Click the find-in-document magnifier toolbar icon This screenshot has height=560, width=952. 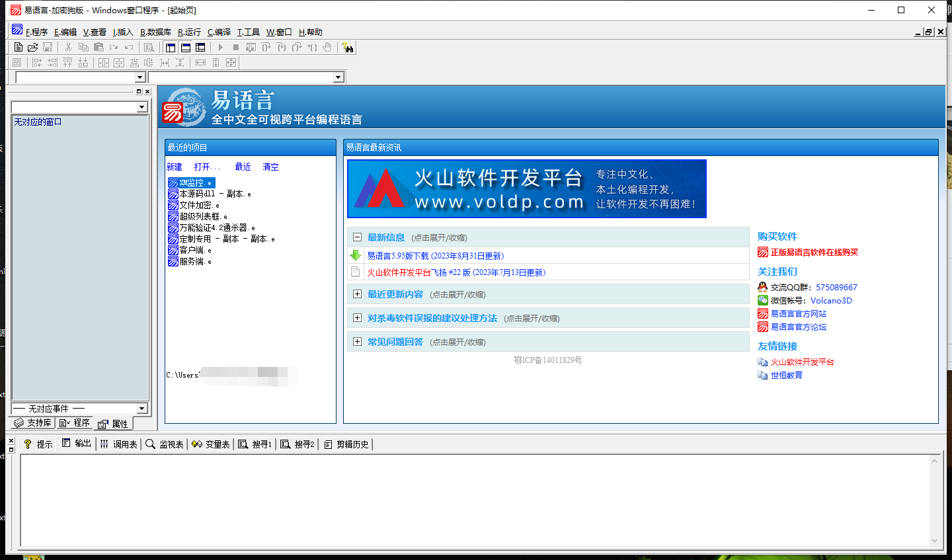point(149,48)
